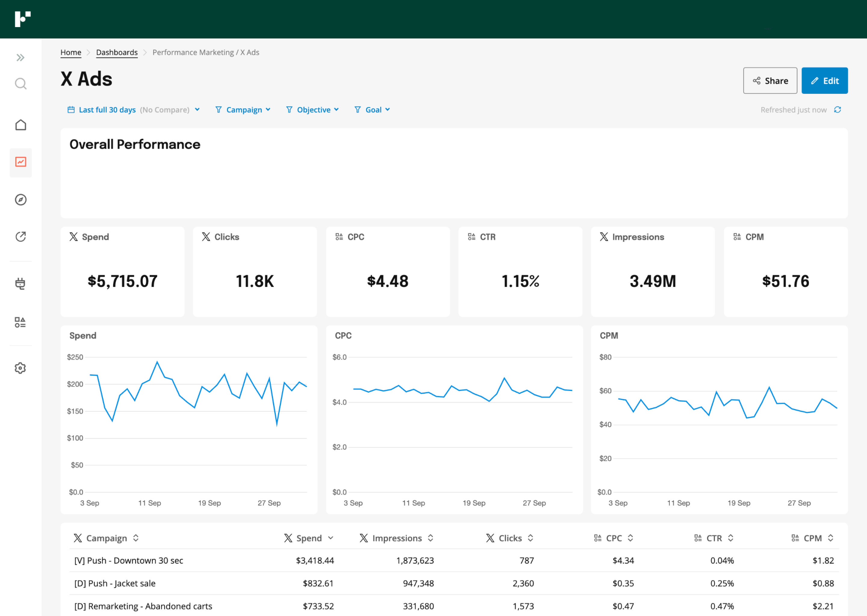
Task: Go to the home icon in the sidebar
Action: [x=20, y=125]
